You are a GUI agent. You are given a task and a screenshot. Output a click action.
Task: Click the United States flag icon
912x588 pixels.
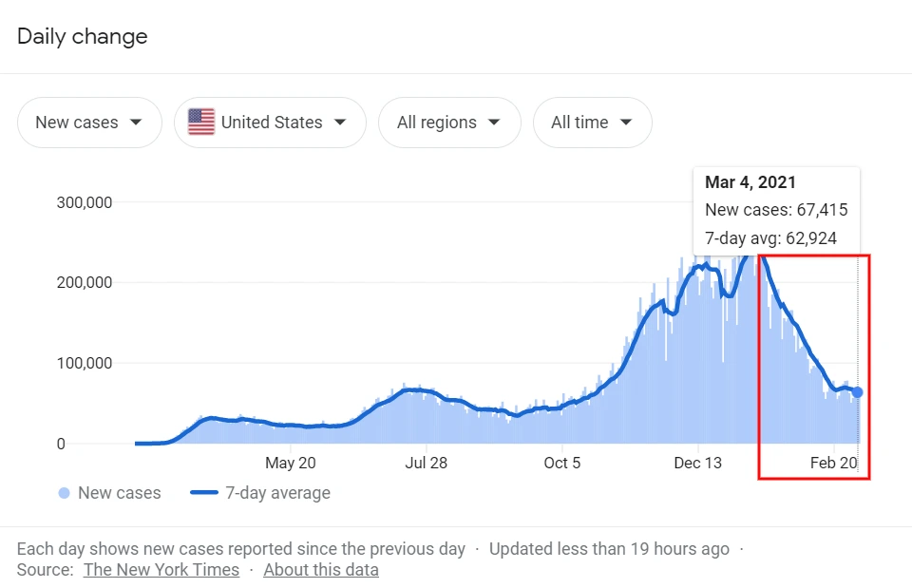click(200, 122)
